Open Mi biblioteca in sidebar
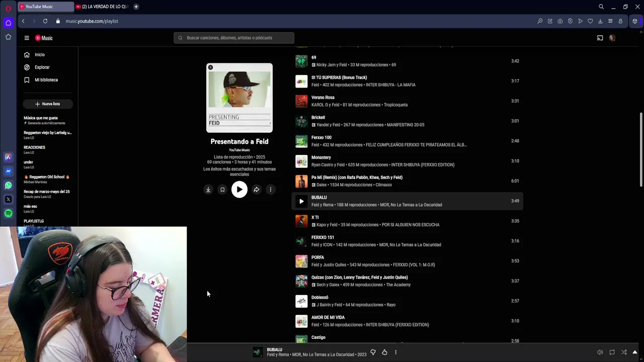The image size is (644, 362). [x=48, y=80]
